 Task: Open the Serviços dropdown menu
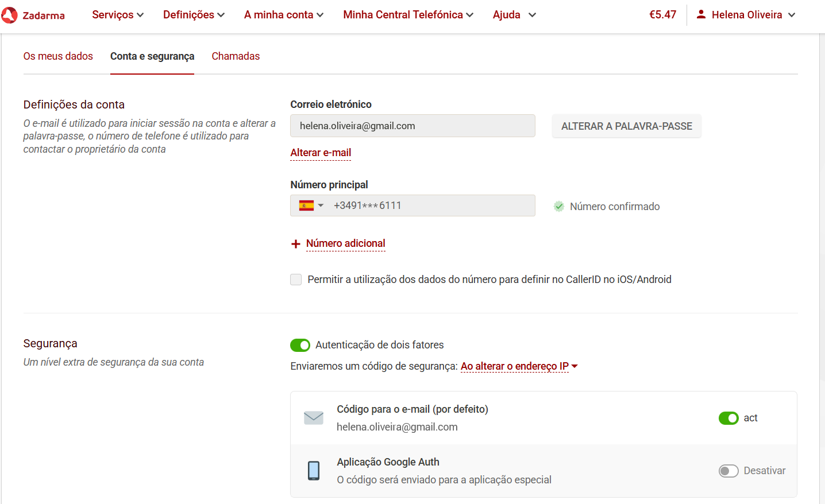click(118, 15)
